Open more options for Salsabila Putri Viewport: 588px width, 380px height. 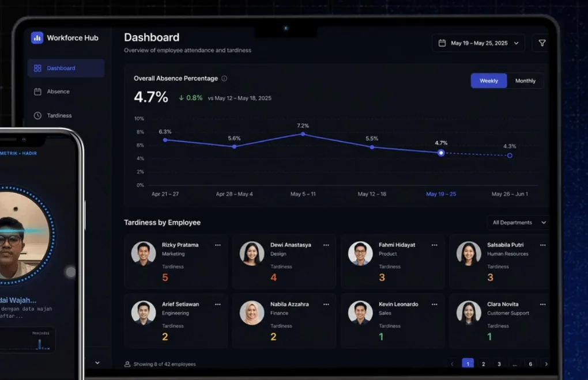[542, 245]
